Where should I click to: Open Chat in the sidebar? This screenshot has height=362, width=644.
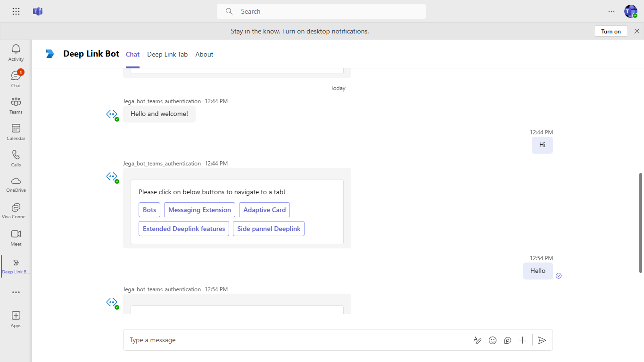point(16,79)
